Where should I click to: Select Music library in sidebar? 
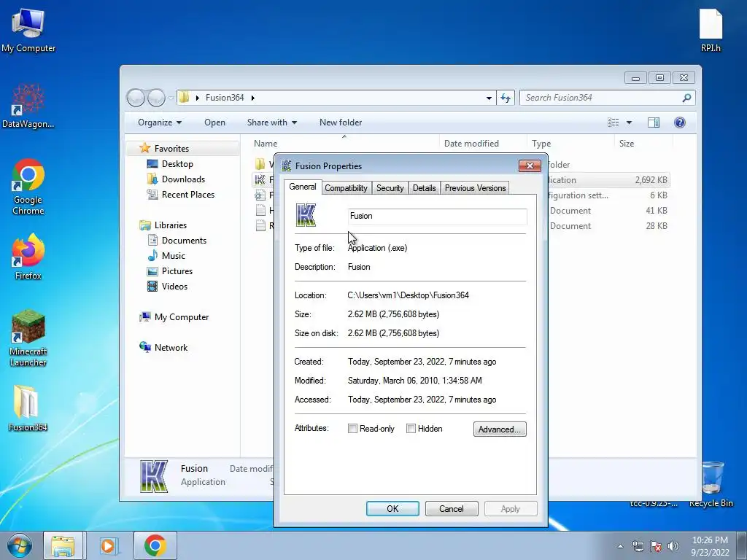[x=167, y=256]
